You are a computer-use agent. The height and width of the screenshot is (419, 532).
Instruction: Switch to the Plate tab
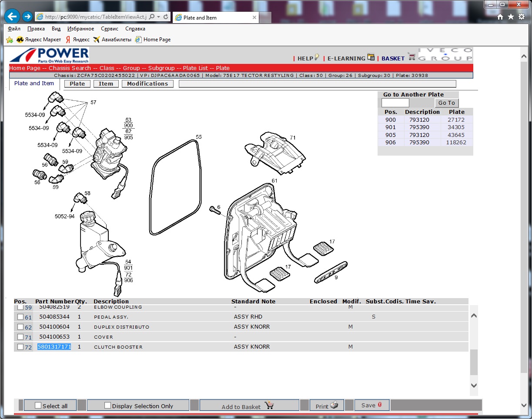click(x=77, y=84)
